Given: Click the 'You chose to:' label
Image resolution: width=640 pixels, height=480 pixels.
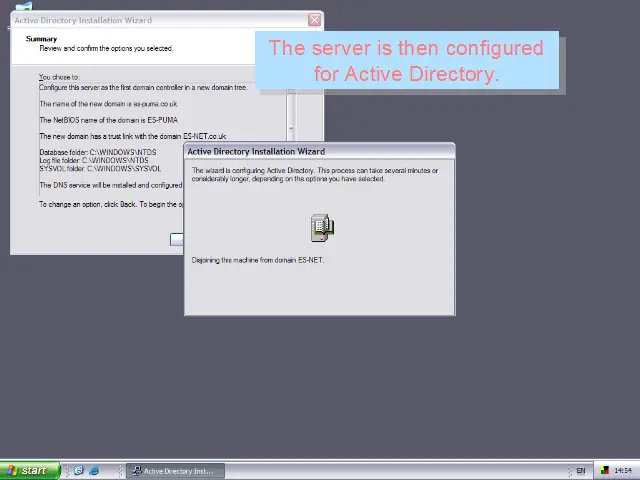Looking at the screenshot, I should coord(59,77).
